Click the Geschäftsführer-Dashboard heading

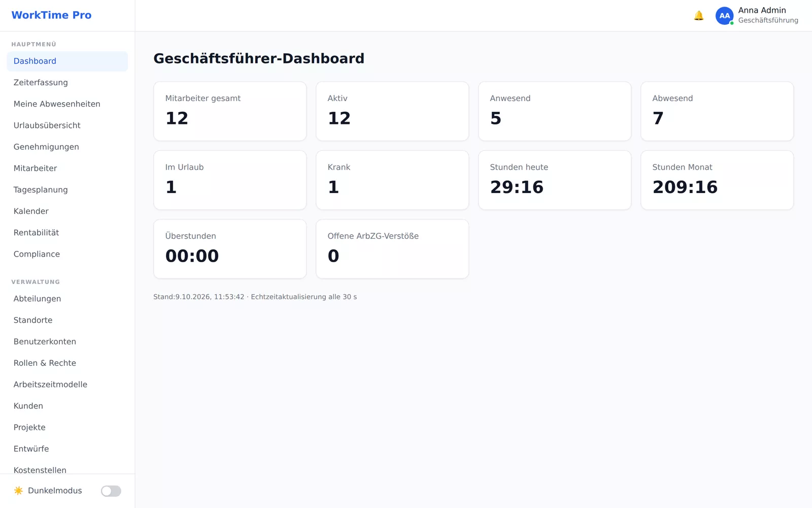click(x=259, y=58)
